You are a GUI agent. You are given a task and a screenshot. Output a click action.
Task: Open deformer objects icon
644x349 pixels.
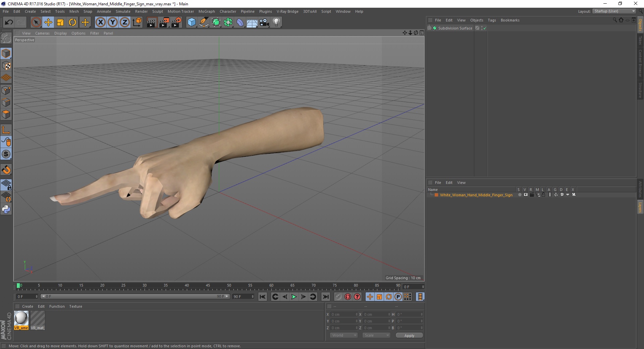[240, 22]
